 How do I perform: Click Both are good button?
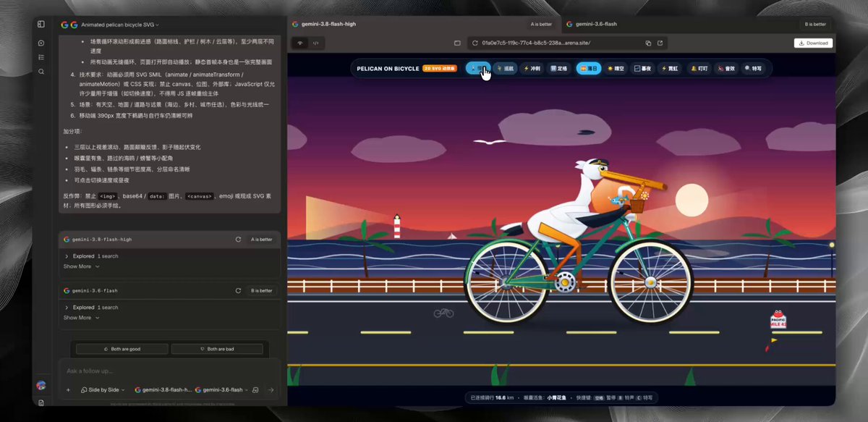point(122,349)
